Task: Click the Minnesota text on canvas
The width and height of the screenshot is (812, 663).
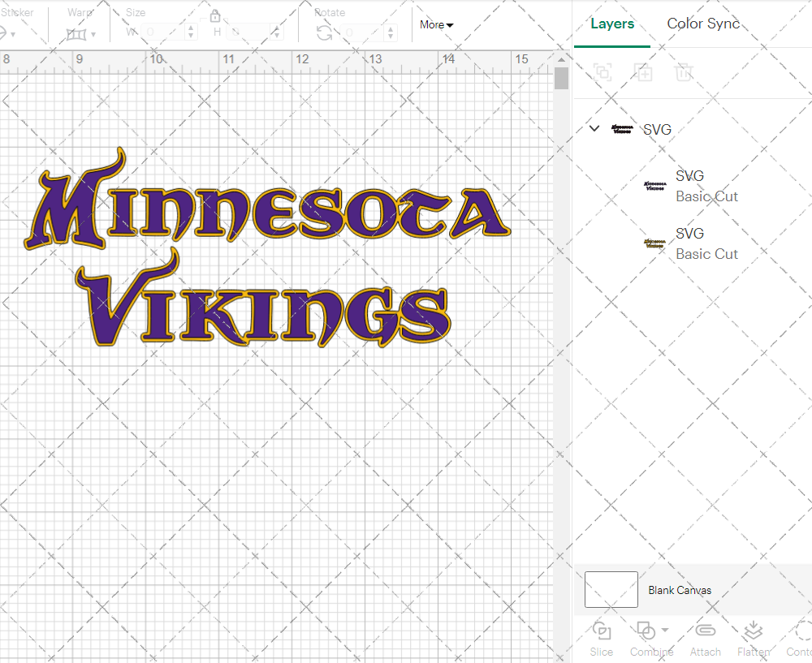Action: click(x=268, y=200)
